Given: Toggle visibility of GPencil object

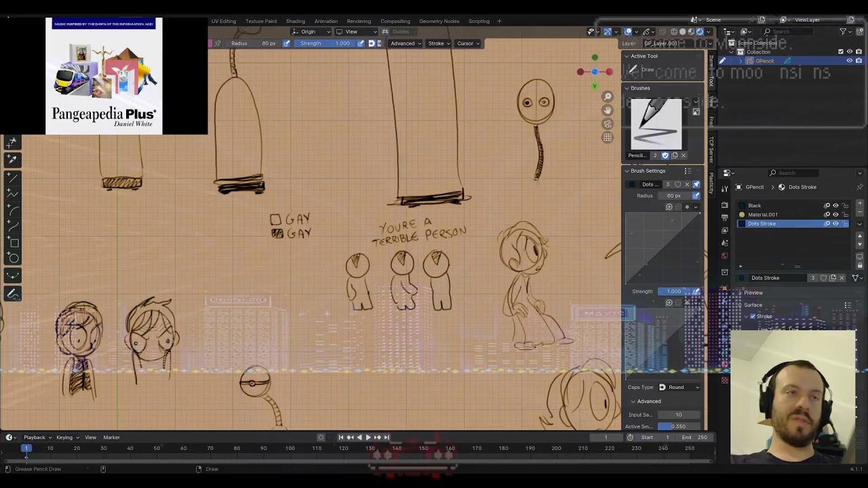Looking at the screenshot, I should point(850,61).
